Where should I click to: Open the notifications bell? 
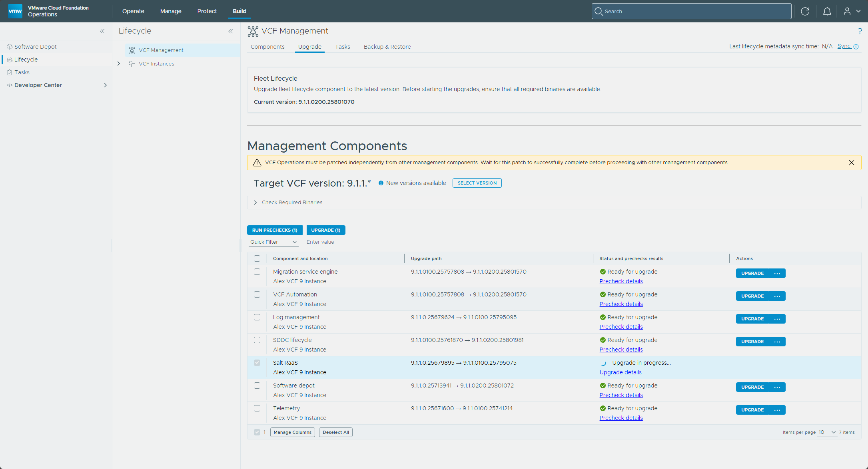tap(827, 11)
